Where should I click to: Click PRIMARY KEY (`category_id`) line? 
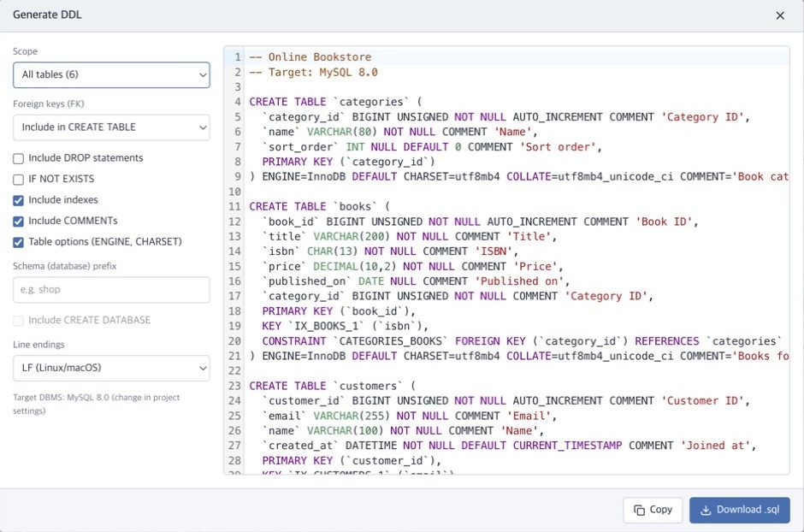pyautogui.click(x=349, y=162)
